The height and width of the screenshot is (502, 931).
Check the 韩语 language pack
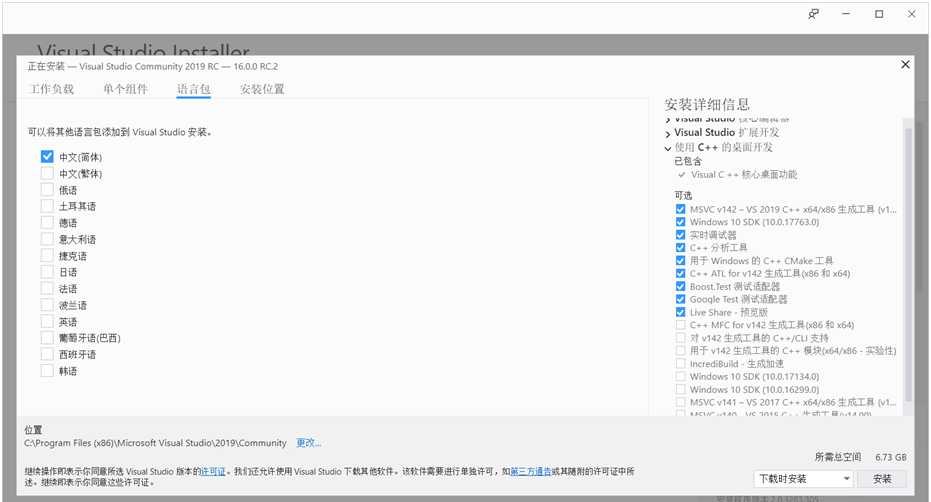(47, 371)
